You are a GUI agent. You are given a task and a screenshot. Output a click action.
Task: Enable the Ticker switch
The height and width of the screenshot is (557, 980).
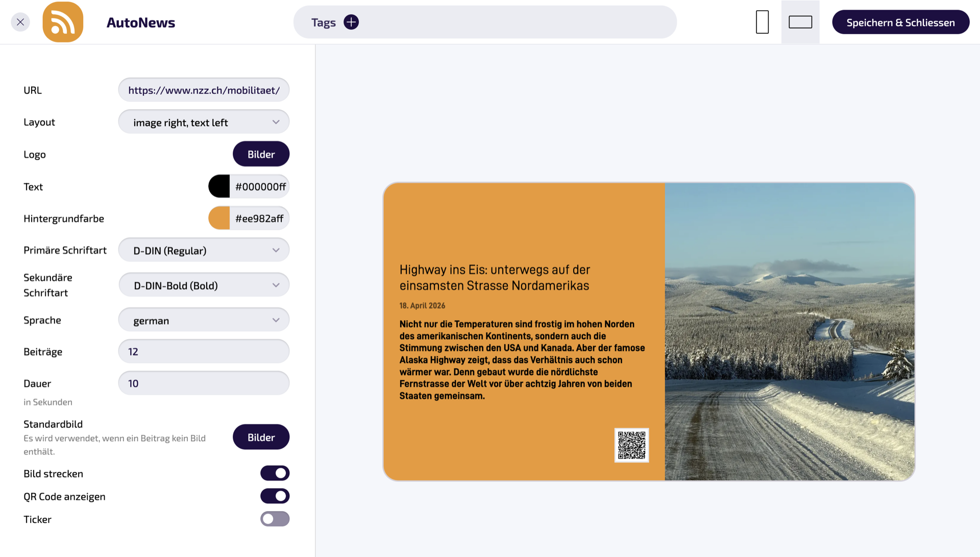pos(275,519)
